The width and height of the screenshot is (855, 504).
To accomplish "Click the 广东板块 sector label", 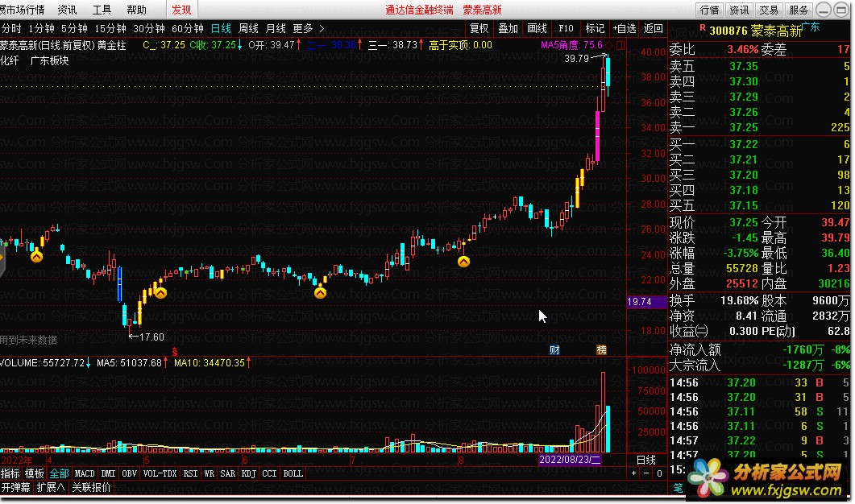I will (x=50, y=60).
